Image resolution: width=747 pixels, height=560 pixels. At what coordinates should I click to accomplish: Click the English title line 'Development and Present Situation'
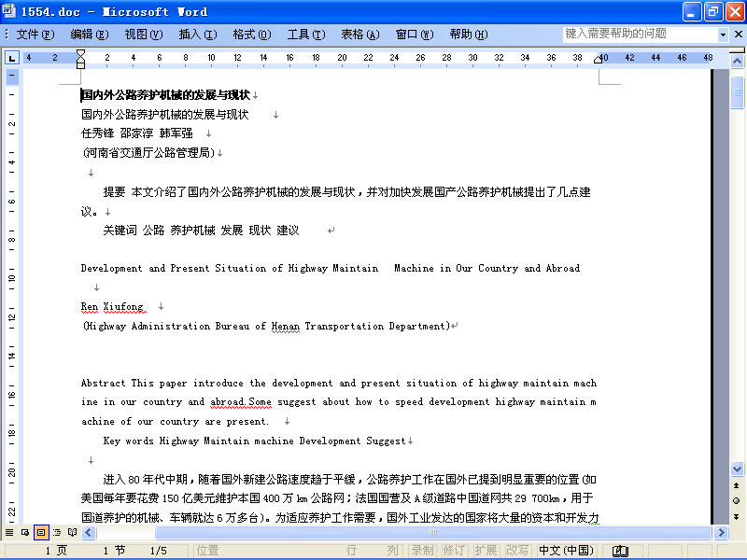(x=331, y=269)
